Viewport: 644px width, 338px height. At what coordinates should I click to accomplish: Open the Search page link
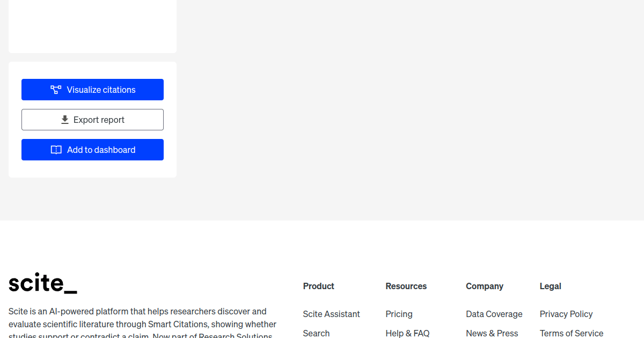click(316, 333)
